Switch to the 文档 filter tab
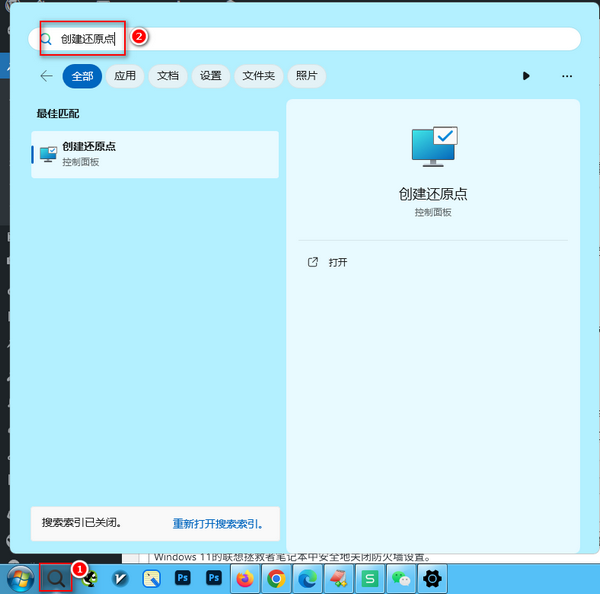The image size is (600, 594). 168,76
